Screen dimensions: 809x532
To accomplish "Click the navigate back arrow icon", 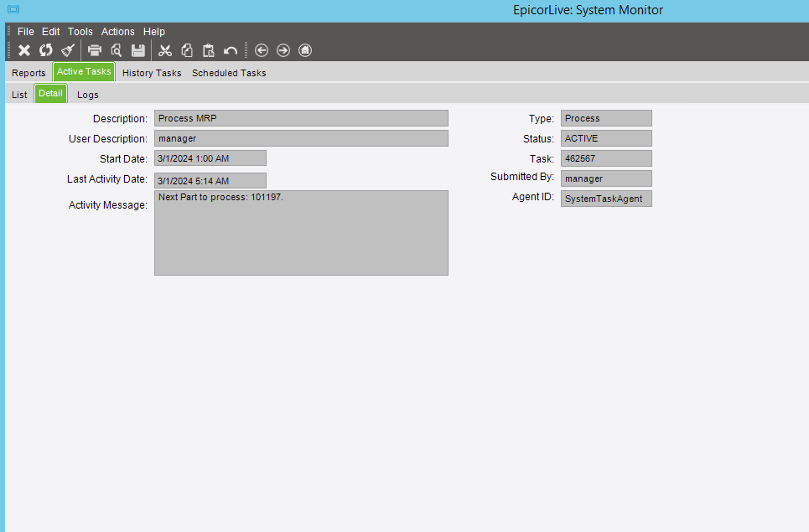I will (261, 49).
